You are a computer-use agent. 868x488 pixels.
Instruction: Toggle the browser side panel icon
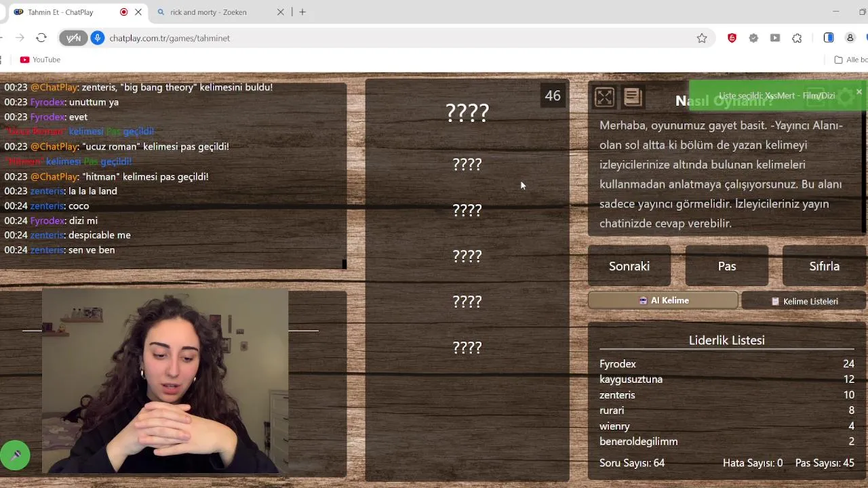tap(829, 38)
